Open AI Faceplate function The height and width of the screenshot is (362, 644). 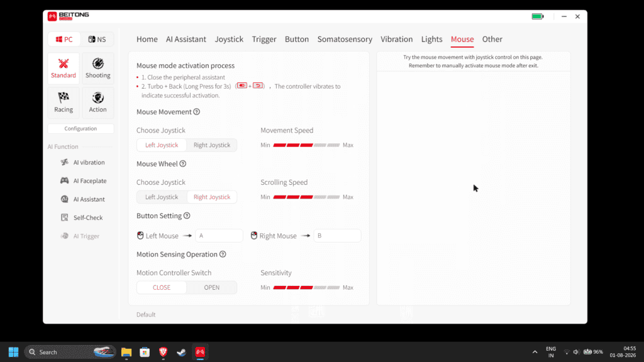coord(84,180)
